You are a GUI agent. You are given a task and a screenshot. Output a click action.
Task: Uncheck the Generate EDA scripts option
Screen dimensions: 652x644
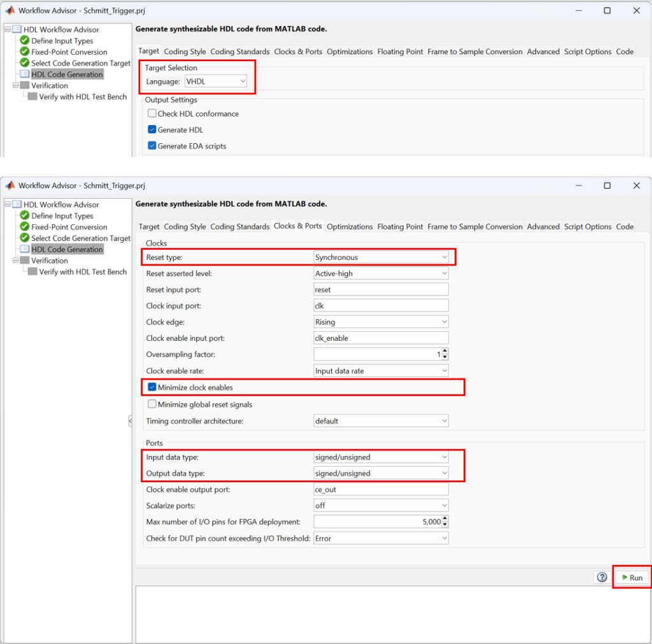click(152, 146)
